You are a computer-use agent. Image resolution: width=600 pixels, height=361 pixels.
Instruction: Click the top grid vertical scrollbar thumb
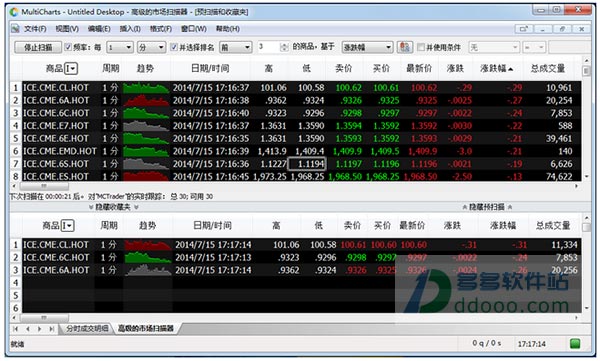[586, 71]
